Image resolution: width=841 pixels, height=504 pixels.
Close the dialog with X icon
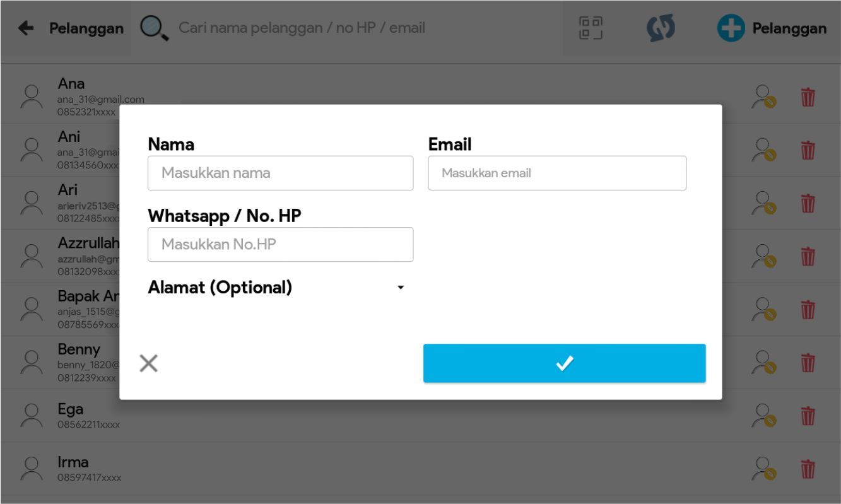[148, 363]
